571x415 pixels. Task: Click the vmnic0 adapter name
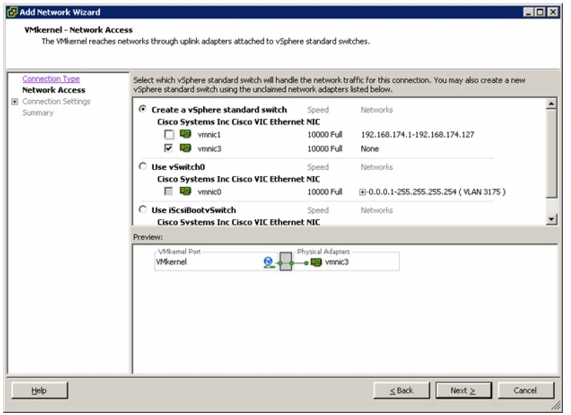pyautogui.click(x=209, y=192)
